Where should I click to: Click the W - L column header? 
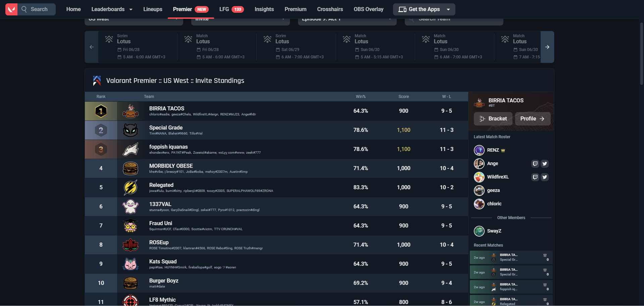tap(447, 97)
